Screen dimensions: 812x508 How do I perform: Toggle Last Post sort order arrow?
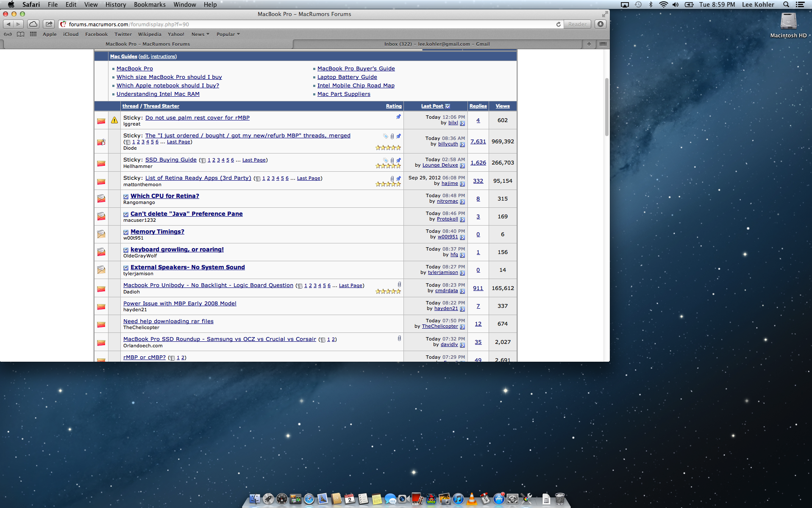tap(448, 106)
